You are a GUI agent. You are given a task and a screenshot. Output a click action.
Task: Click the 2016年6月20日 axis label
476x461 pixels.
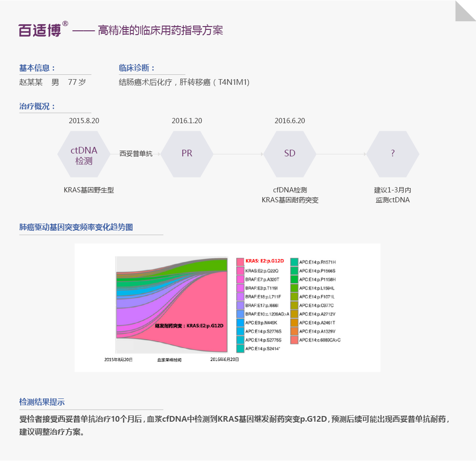point(225,360)
